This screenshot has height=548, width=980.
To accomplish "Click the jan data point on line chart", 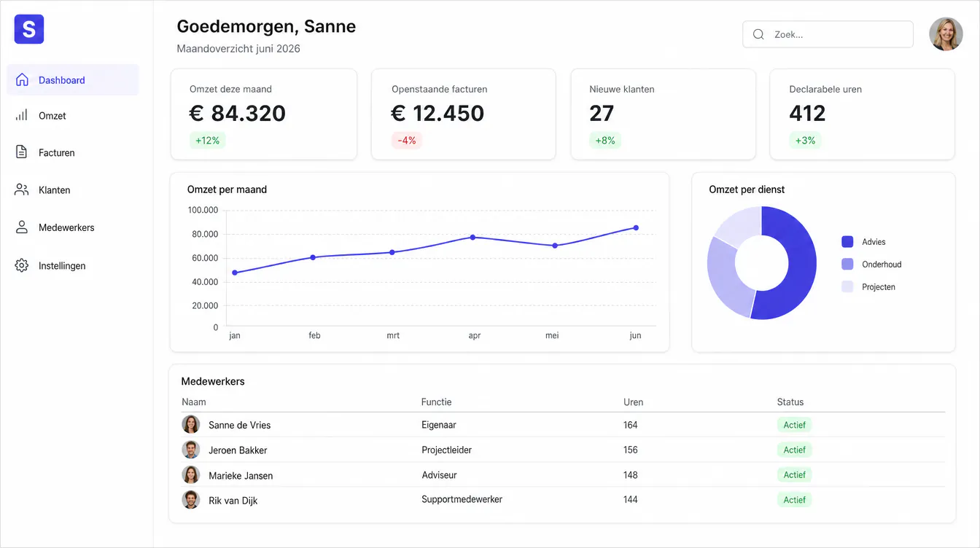I will point(235,273).
